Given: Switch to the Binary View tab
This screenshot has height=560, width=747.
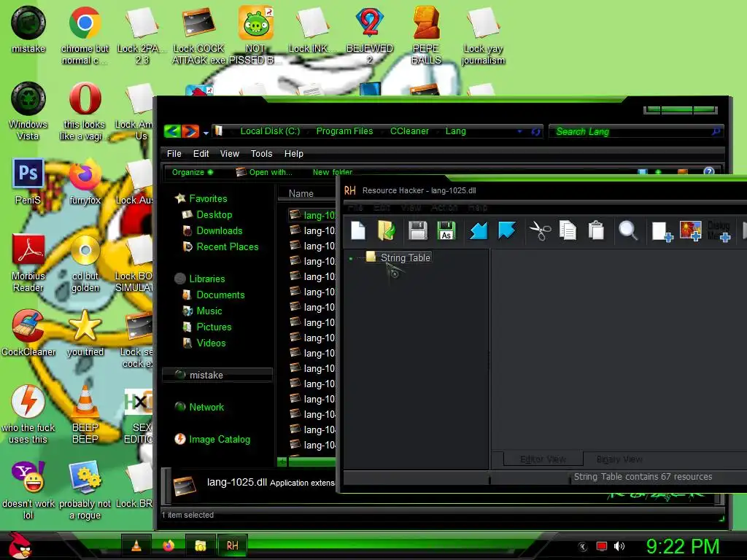Looking at the screenshot, I should pyautogui.click(x=619, y=459).
